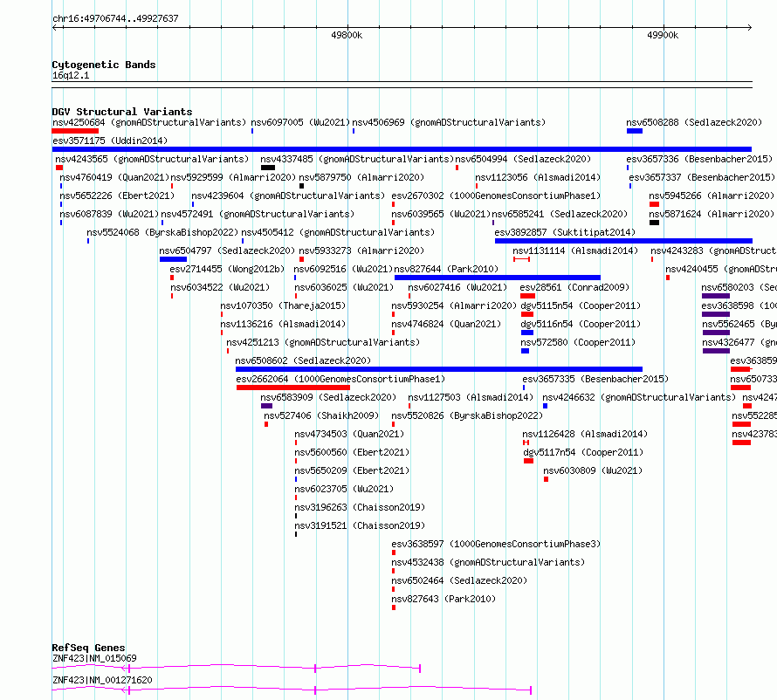This screenshot has width=777, height=700.
Task: Click the nsv4337485 black variant bar
Action: point(268,168)
